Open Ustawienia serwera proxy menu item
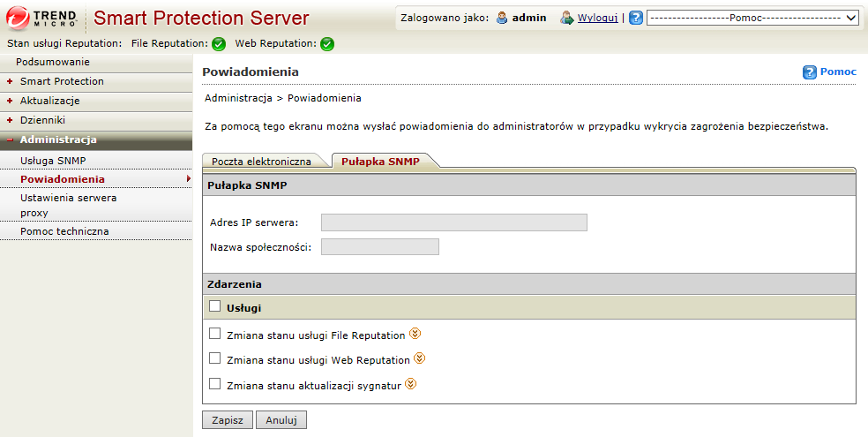 (x=69, y=205)
